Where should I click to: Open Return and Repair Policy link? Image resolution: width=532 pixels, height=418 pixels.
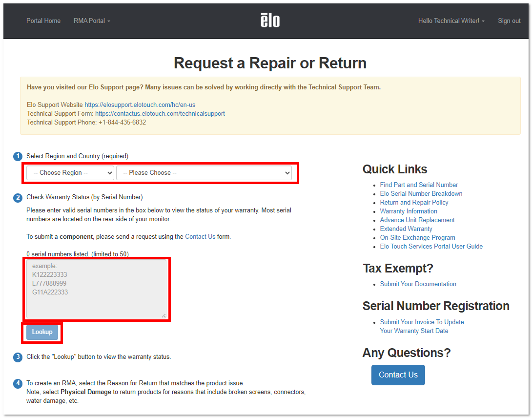click(414, 202)
